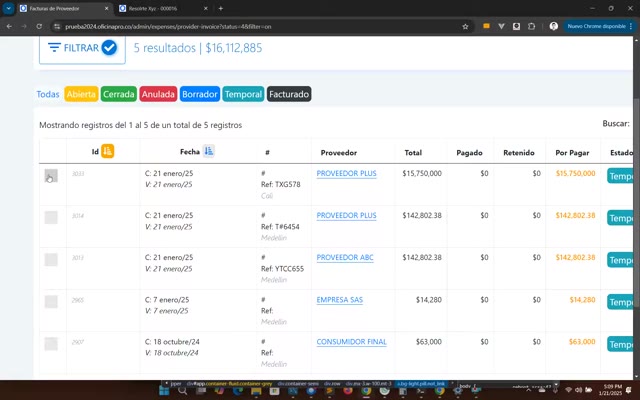Screen dimensions: 640x400
Task: Click the Pagado column header
Action: coord(469,153)
